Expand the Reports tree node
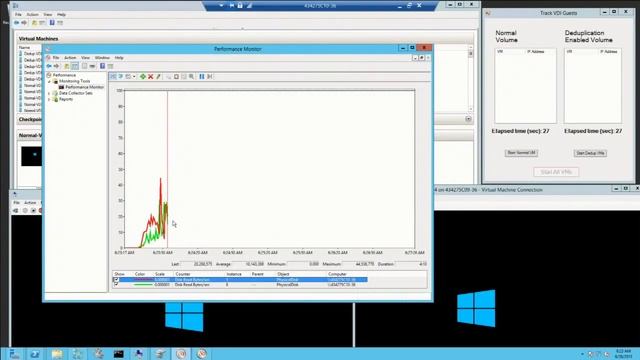Screen dimensions: 640x360 [x=50, y=99]
